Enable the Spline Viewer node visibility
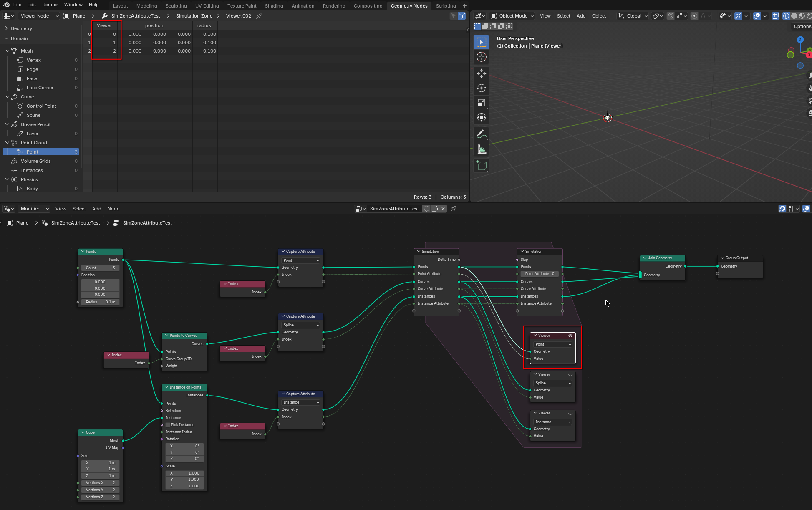Screen dimensions: 812x510 click(x=570, y=374)
